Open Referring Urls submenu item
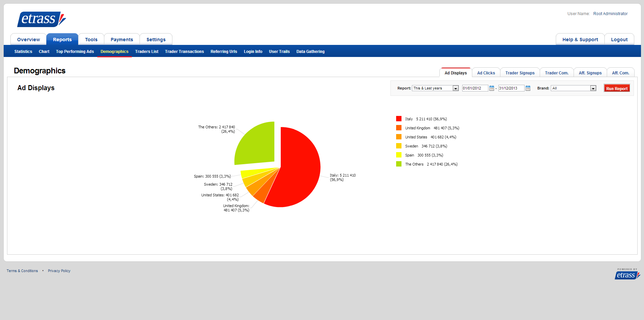Viewport: 644px width, 320px height. point(224,52)
